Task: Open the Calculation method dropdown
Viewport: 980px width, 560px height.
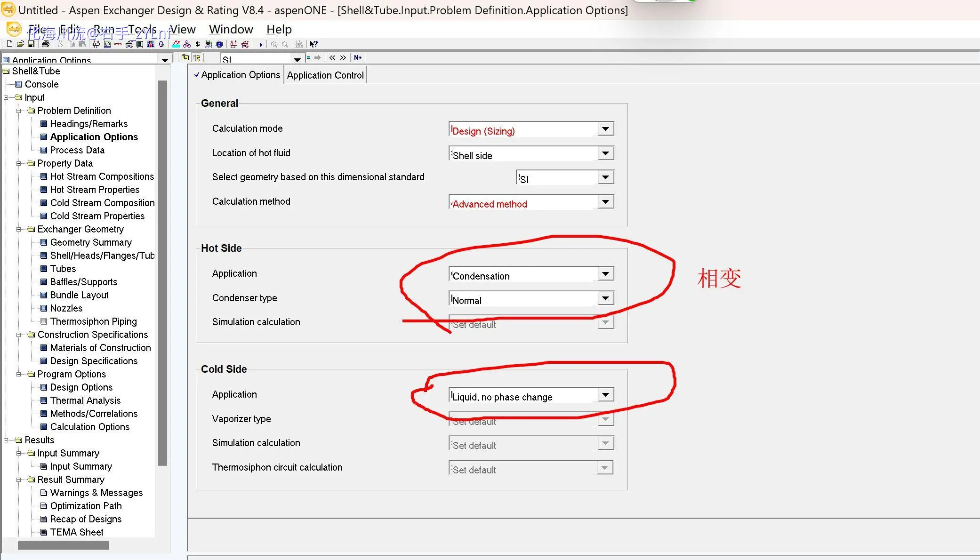Action: (606, 202)
